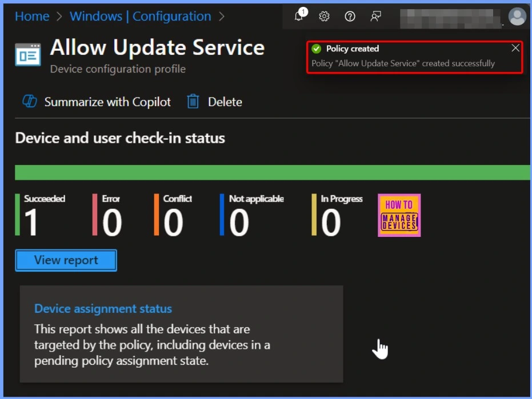
Task: Click the device configuration profile icon
Action: pyautogui.click(x=28, y=54)
